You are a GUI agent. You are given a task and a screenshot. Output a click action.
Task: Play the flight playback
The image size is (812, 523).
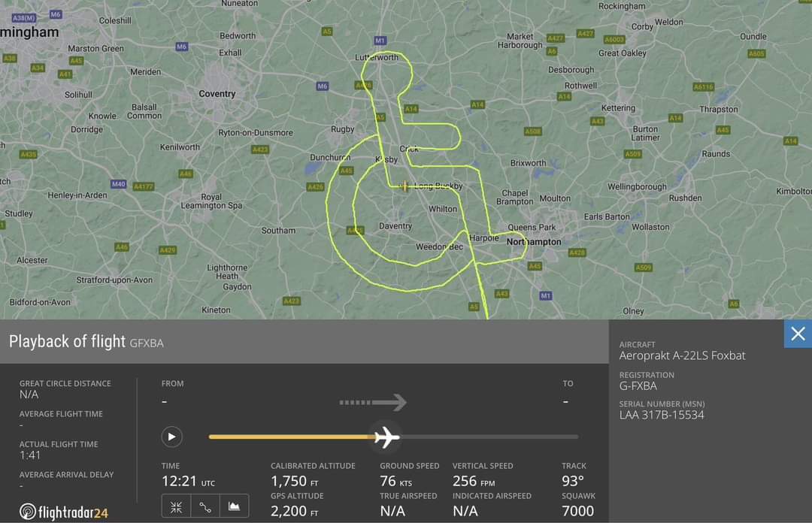pos(171,437)
